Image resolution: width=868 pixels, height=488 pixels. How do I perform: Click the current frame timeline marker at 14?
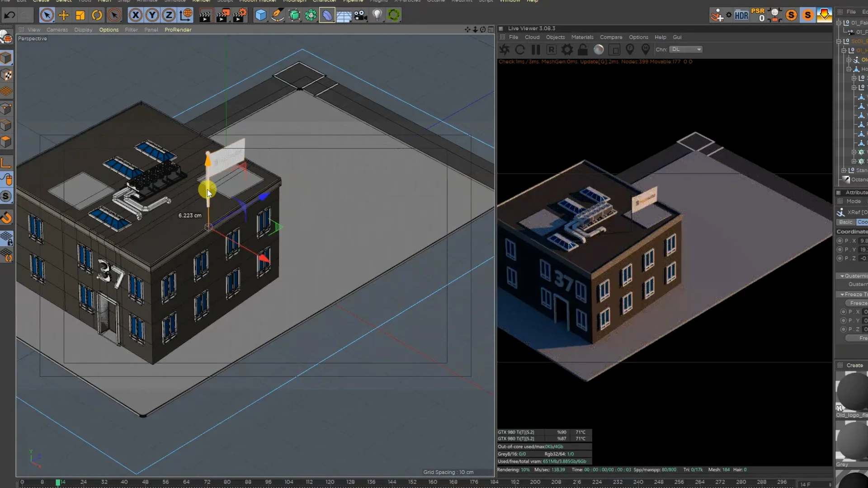[58, 483]
